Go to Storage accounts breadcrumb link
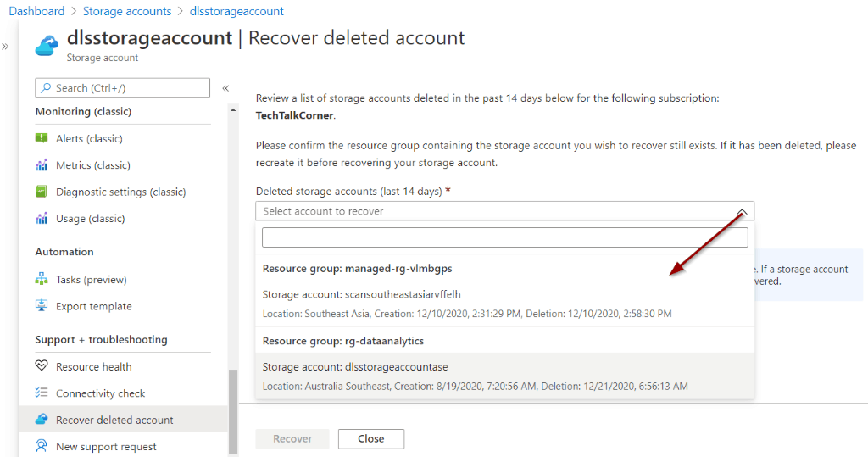 coord(127,11)
